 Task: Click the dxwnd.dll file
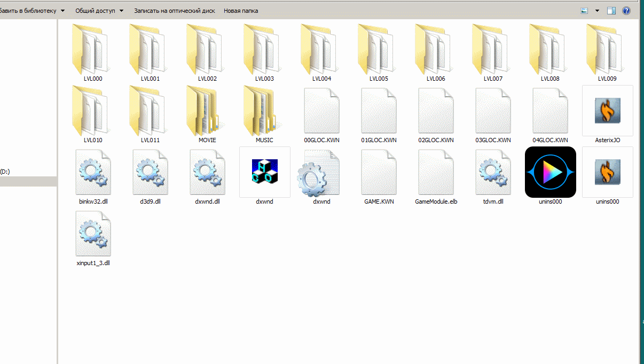coord(207,176)
